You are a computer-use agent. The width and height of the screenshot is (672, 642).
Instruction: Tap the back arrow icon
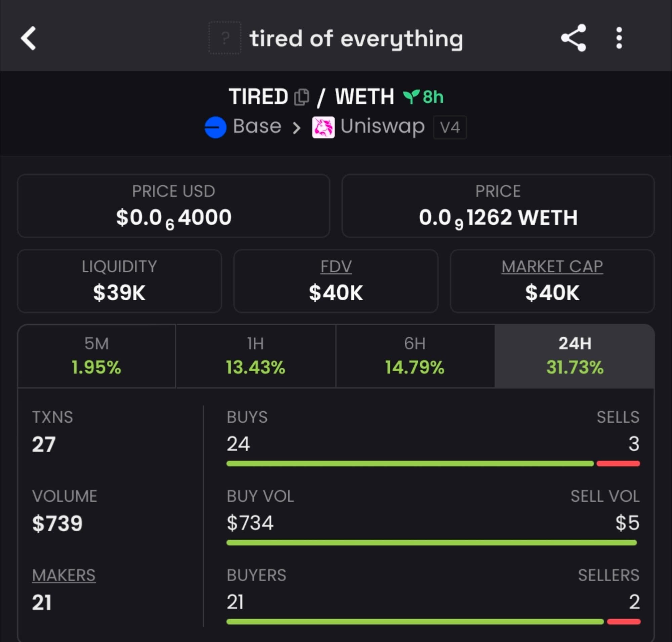tap(28, 38)
